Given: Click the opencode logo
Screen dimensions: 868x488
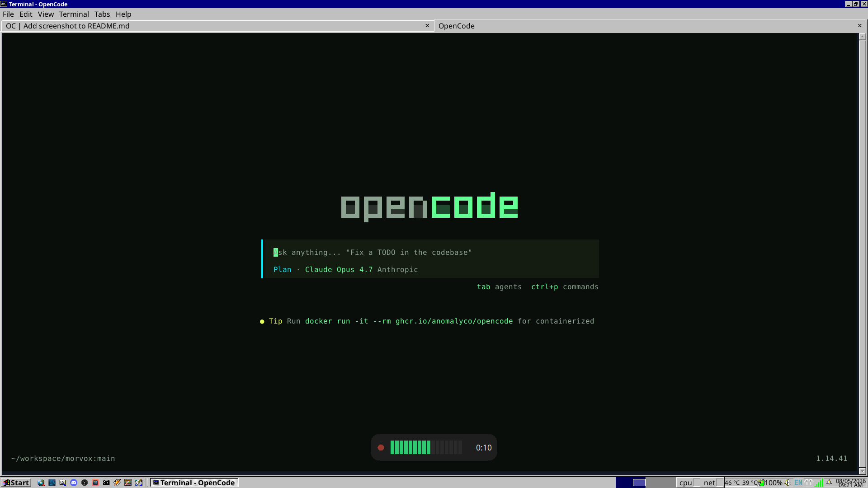Looking at the screenshot, I should pos(429,207).
